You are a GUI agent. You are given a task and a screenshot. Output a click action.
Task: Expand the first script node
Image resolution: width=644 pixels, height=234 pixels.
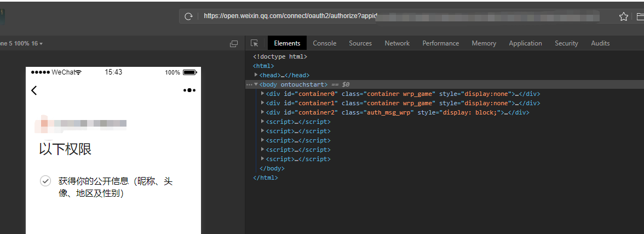click(x=263, y=121)
